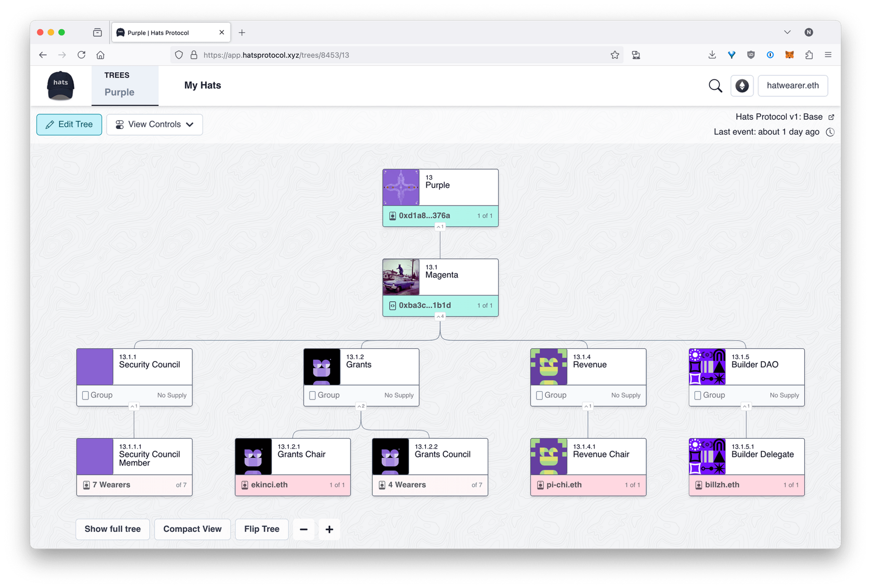Click the 1Password extension icon
Viewport: 871px width, 588px height.
pyautogui.click(x=770, y=54)
